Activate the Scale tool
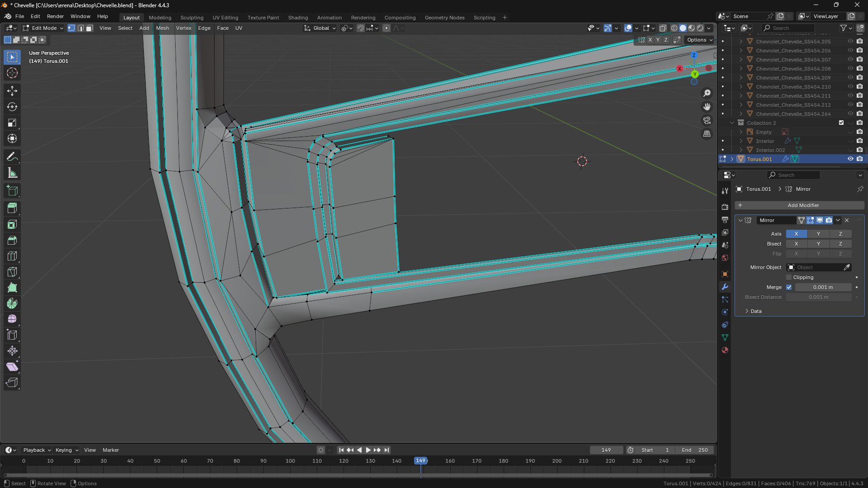868x488 pixels. coord(12,123)
